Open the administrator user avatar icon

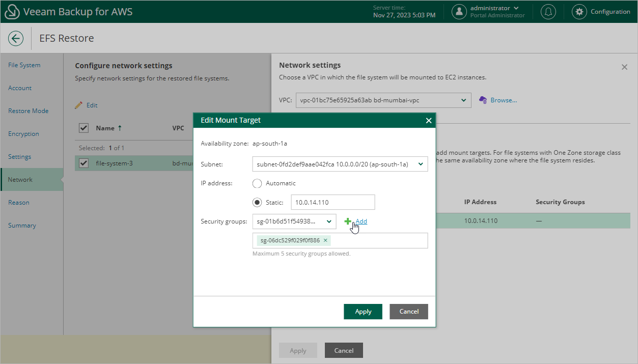coord(459,12)
